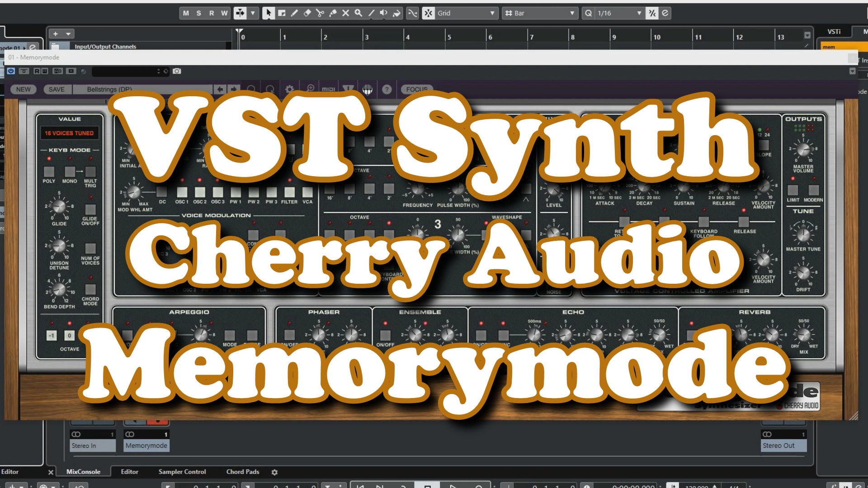Select the Draw pencil tool

pyautogui.click(x=294, y=13)
